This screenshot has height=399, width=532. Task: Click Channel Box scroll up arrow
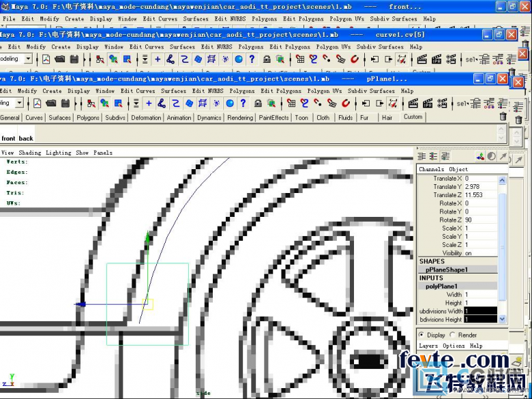coord(502,180)
